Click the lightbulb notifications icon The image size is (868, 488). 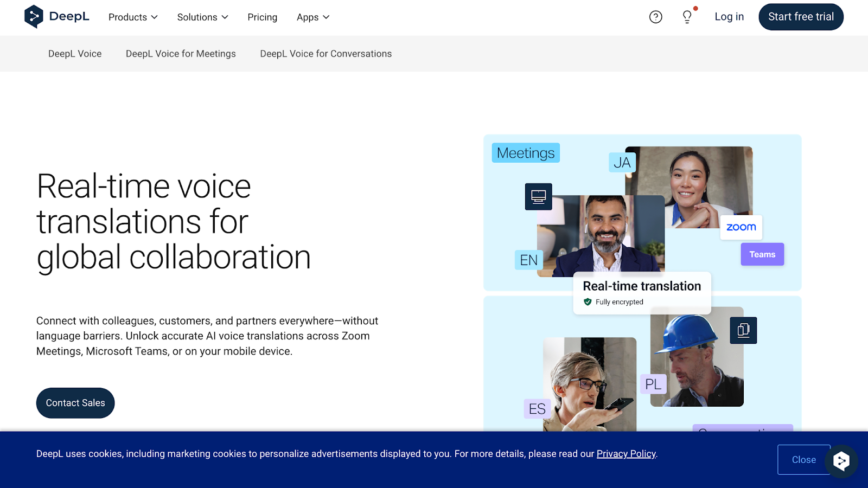tap(687, 17)
